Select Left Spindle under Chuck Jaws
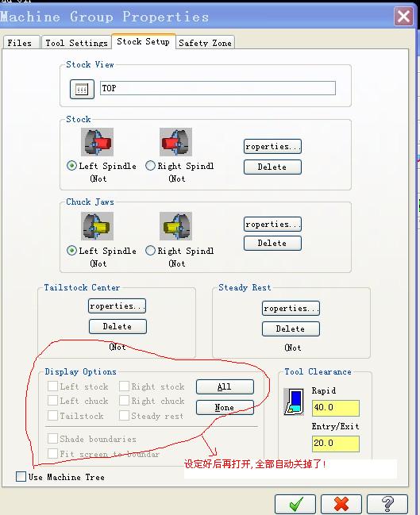Viewport: 420px width, 515px height. pyautogui.click(x=71, y=251)
